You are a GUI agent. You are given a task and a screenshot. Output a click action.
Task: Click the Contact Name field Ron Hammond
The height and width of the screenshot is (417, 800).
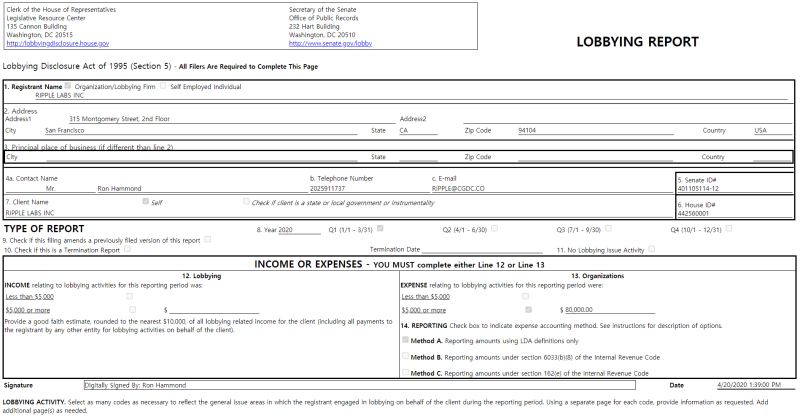pyautogui.click(x=202, y=188)
